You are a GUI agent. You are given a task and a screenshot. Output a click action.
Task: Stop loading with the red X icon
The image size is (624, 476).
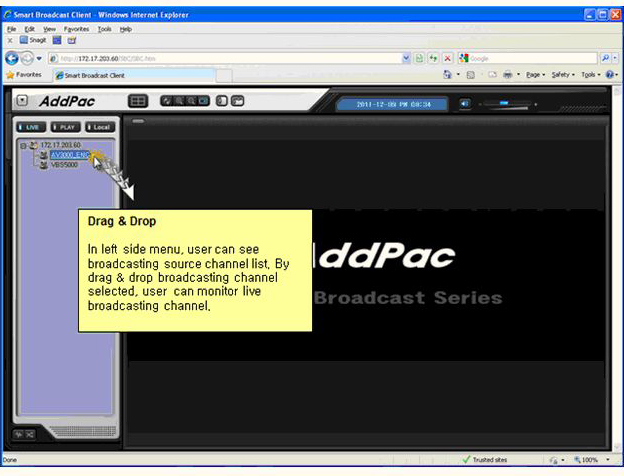[x=447, y=59]
